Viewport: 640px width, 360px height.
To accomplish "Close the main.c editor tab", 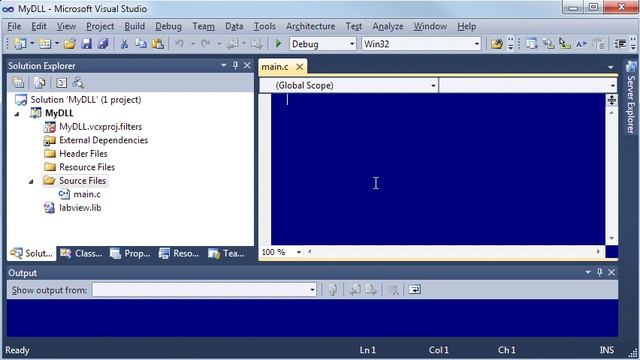I will pyautogui.click(x=300, y=67).
